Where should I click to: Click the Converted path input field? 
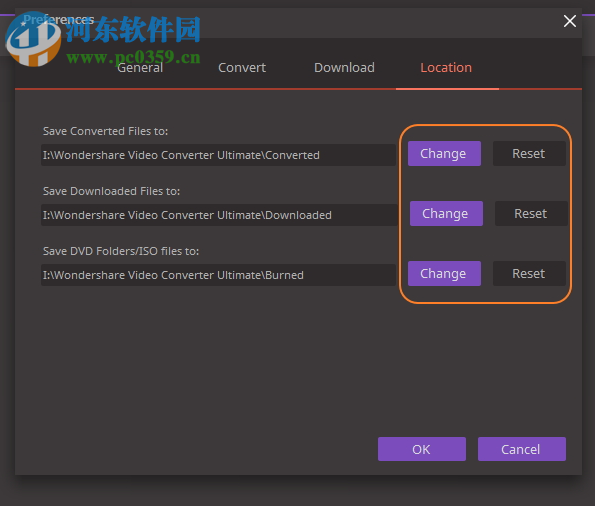click(x=218, y=155)
